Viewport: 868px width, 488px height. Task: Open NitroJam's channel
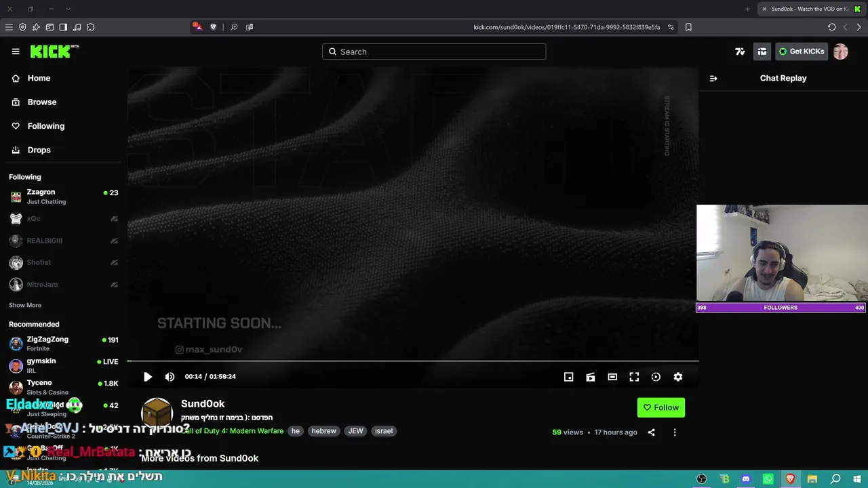(64, 285)
